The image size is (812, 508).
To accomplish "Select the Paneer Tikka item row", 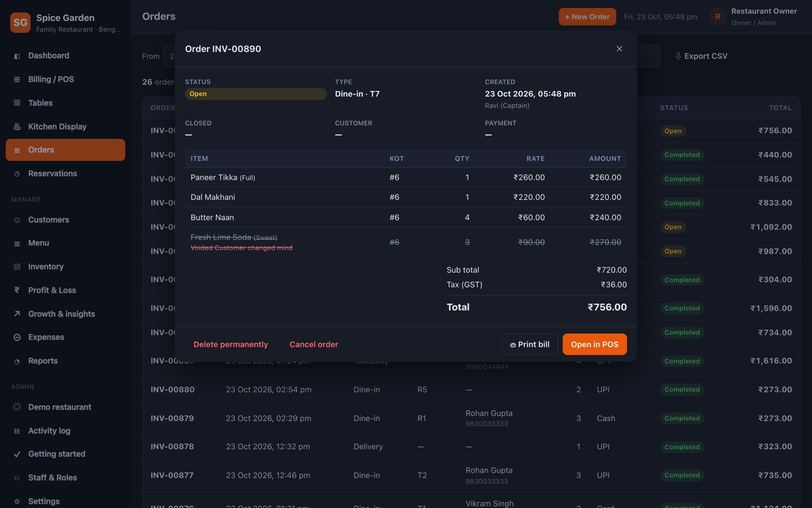I will pyautogui.click(x=406, y=177).
